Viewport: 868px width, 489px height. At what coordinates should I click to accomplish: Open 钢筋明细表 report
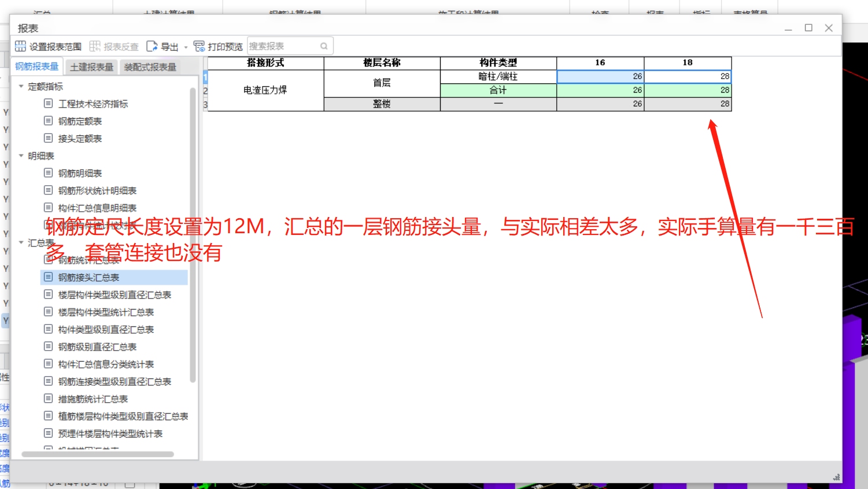(x=80, y=173)
